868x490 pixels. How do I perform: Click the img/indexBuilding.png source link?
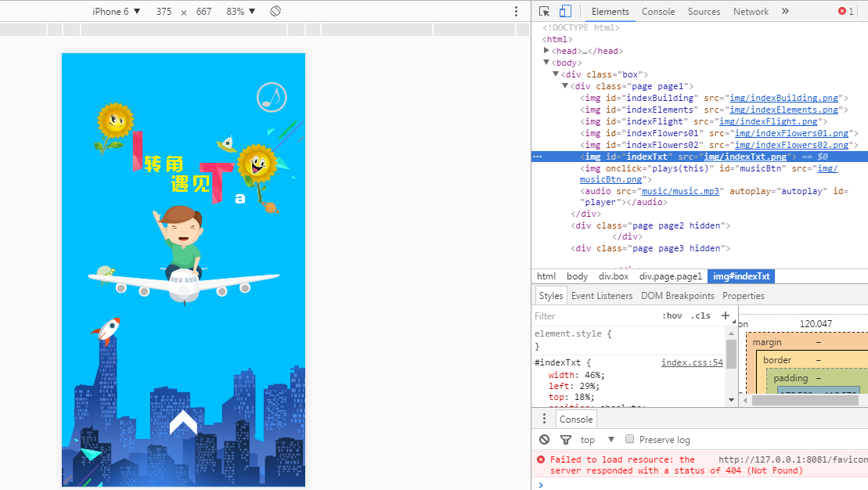point(784,98)
